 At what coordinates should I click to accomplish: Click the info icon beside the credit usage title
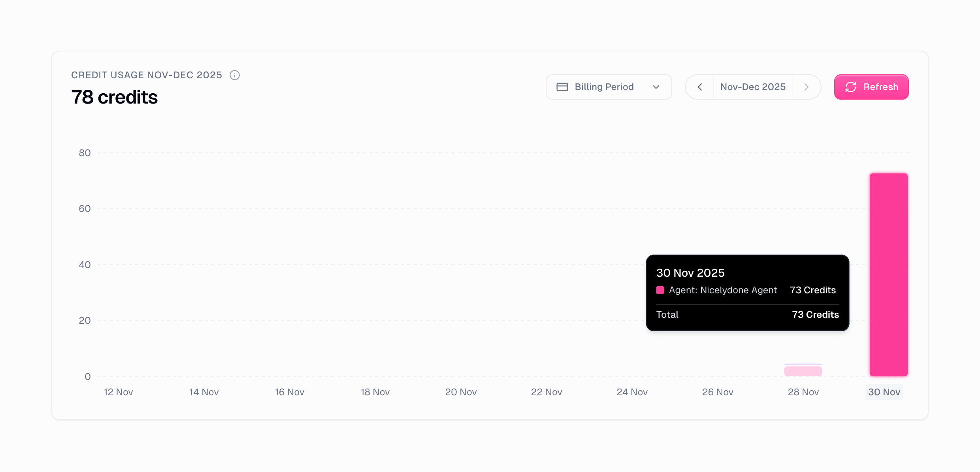pyautogui.click(x=235, y=75)
